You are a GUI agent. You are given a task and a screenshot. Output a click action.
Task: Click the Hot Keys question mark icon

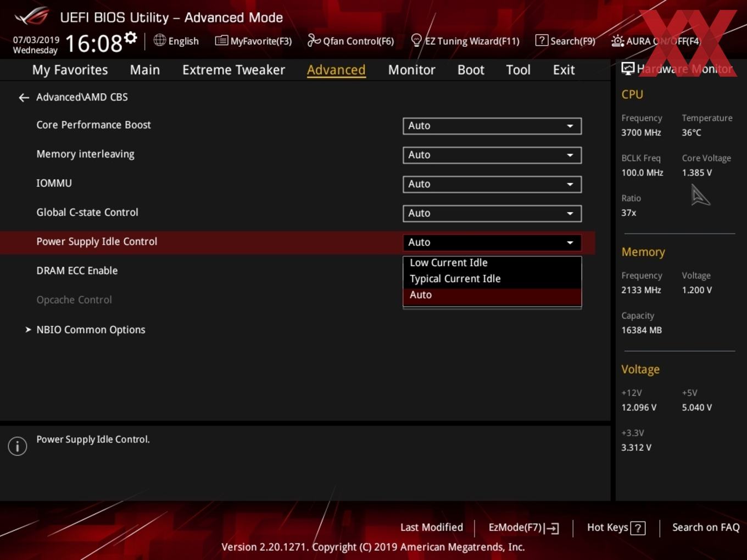point(638,528)
